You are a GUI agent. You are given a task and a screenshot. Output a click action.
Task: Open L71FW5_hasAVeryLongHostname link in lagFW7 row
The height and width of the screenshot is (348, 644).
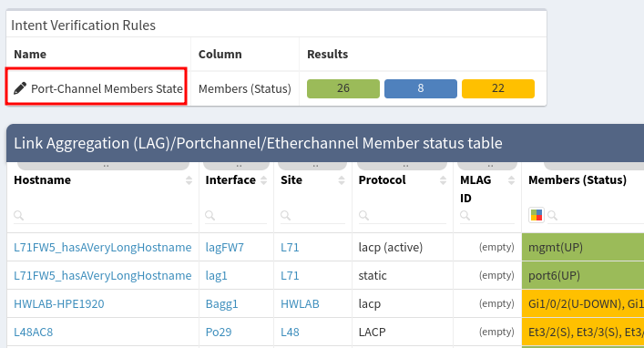(x=103, y=248)
